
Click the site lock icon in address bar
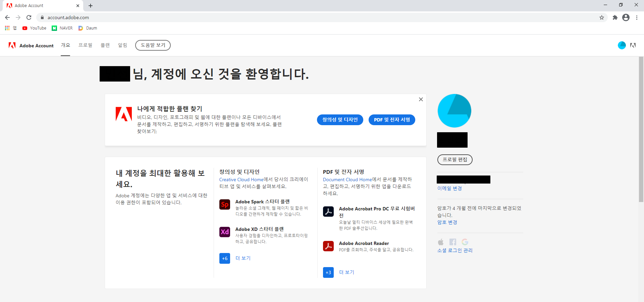point(42,17)
